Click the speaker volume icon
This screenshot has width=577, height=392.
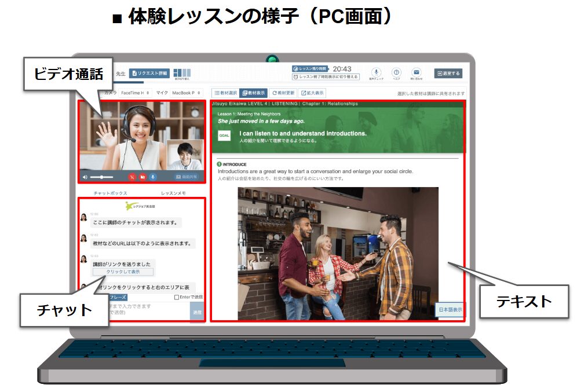85,177
